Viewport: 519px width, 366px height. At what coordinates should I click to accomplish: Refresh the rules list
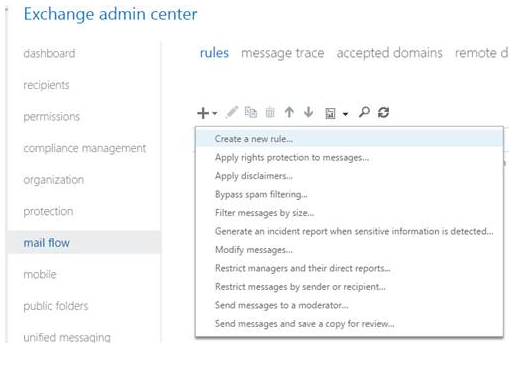(x=383, y=112)
